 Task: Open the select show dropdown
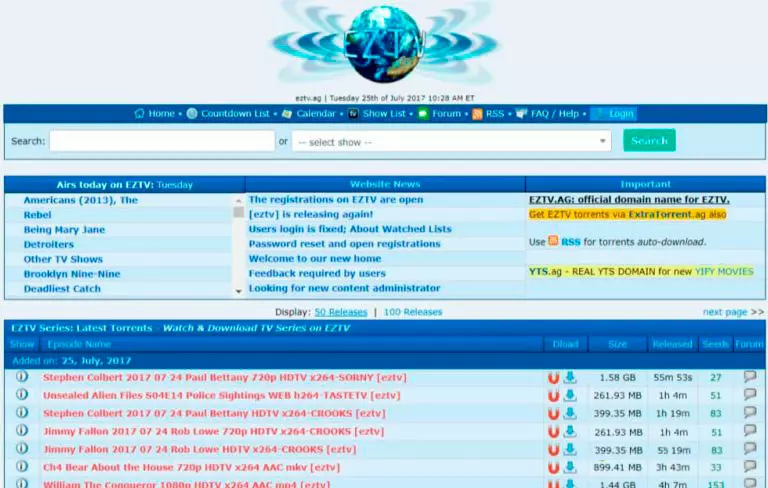pyautogui.click(x=452, y=142)
